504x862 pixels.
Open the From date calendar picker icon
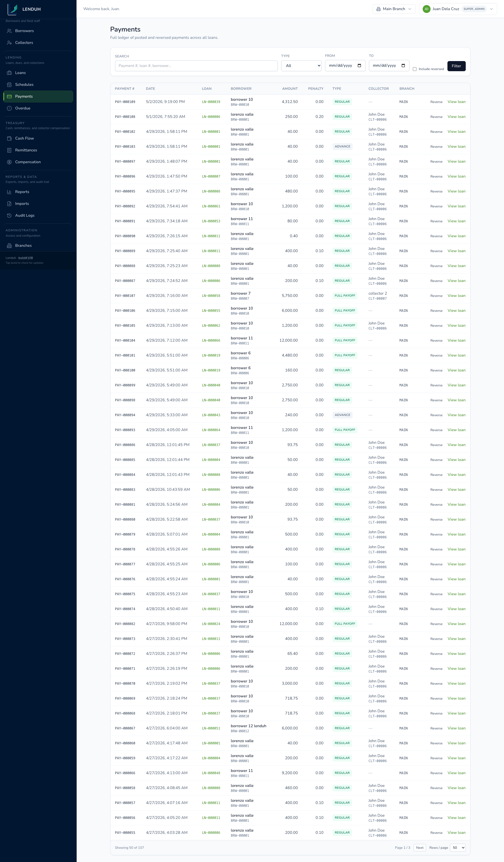(359, 66)
